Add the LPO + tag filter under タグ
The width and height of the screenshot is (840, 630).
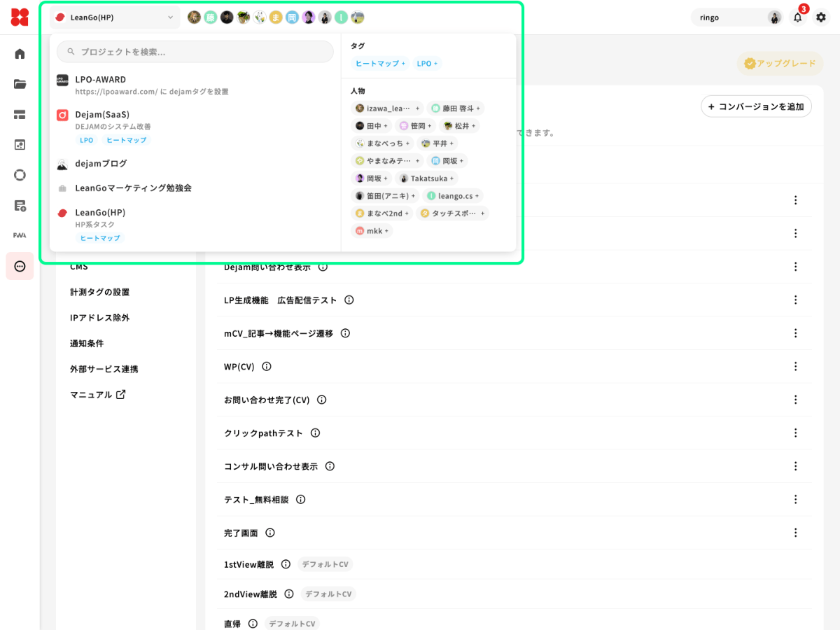click(426, 64)
